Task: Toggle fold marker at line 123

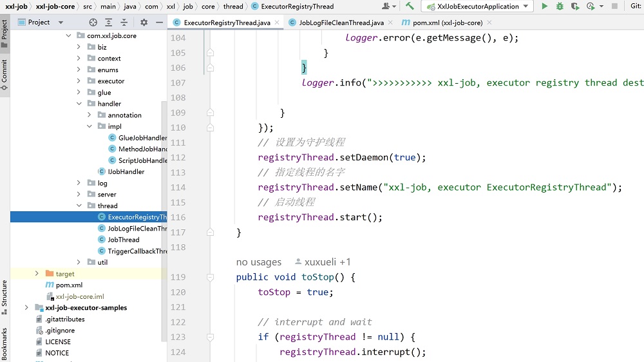Action: (x=211, y=338)
